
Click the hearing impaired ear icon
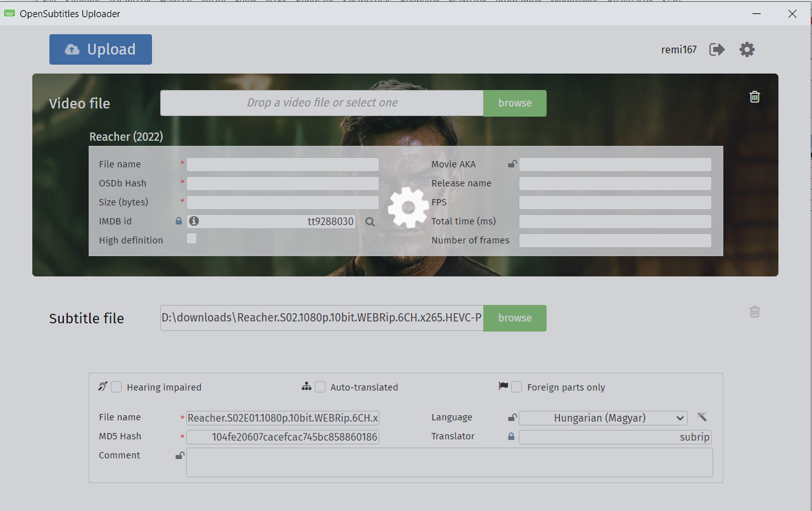[x=103, y=386]
